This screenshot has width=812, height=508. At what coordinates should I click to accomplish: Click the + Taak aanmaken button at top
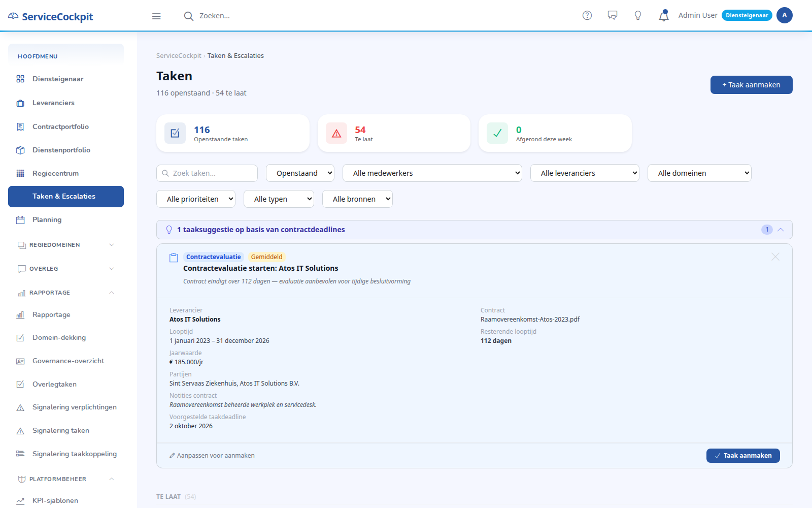click(x=751, y=85)
